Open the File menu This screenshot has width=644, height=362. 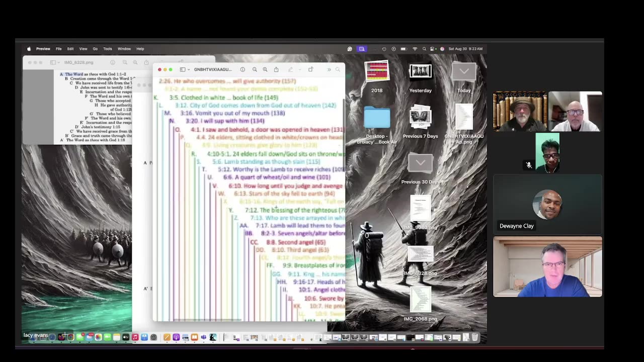58,49
